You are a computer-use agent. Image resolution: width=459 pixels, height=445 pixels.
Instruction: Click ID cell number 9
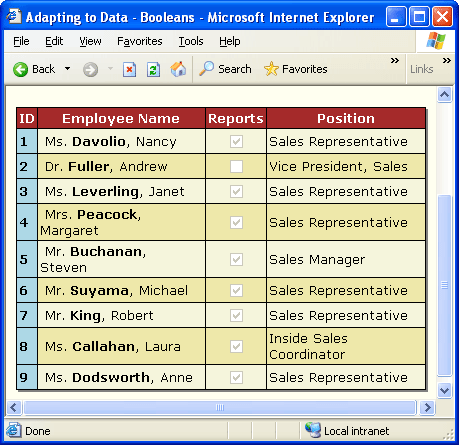coord(27,377)
